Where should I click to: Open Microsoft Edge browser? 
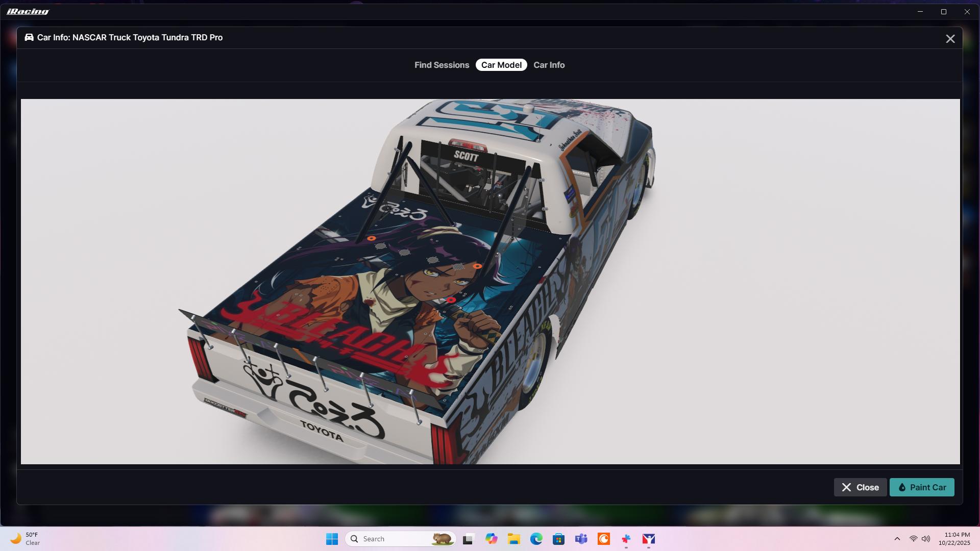(536, 539)
